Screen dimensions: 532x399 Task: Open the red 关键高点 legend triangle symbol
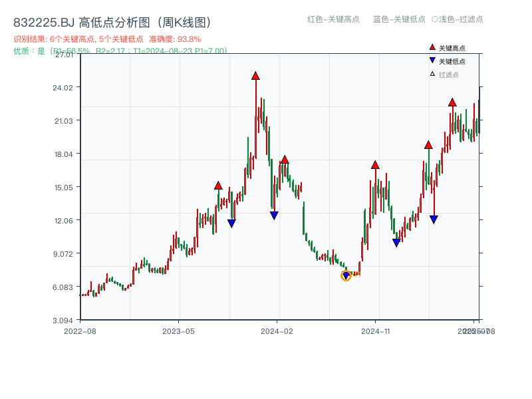[431, 48]
